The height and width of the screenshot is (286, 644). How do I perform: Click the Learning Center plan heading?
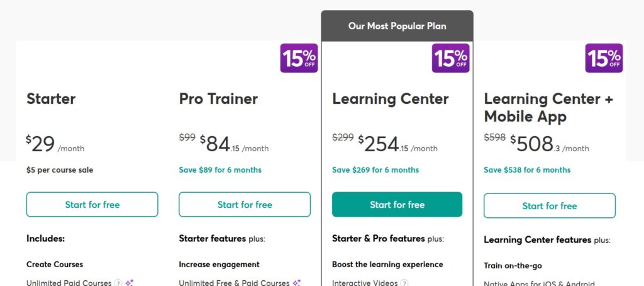point(390,99)
